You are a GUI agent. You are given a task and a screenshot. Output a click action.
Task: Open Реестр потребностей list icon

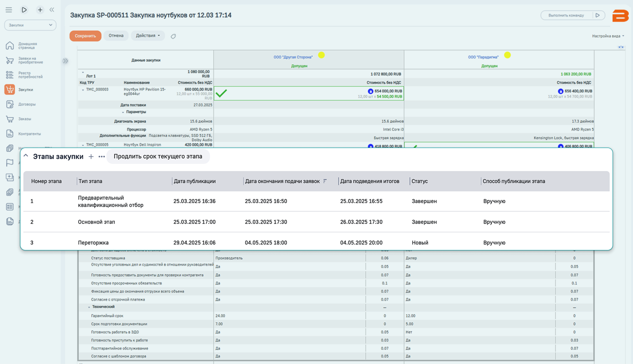[x=10, y=75]
